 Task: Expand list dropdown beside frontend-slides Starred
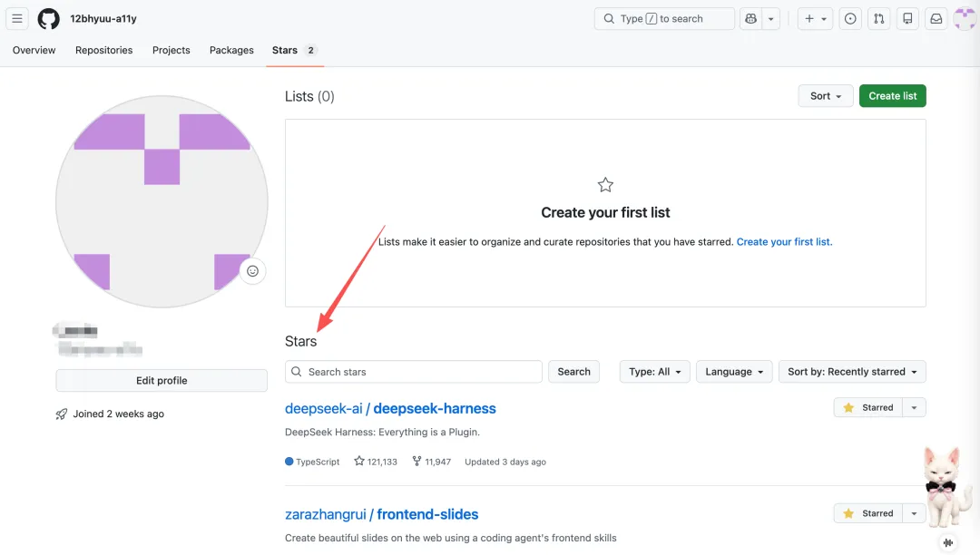[914, 513]
